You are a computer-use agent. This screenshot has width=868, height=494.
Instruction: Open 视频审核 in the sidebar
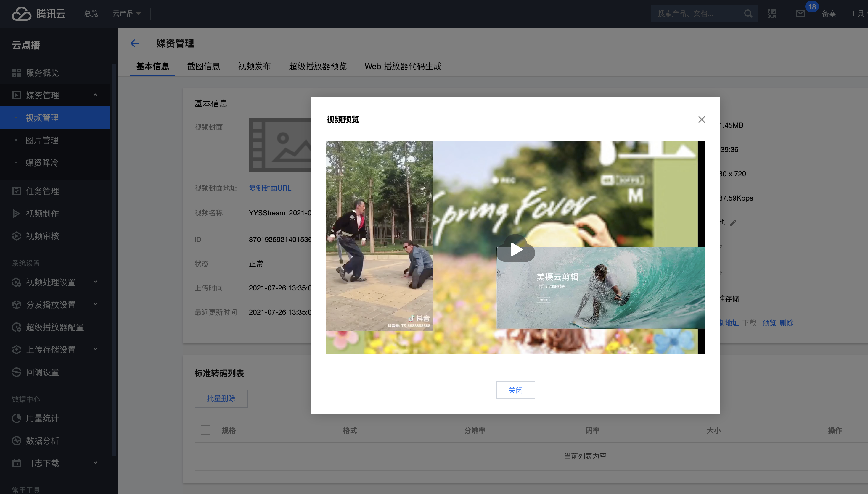pos(42,236)
